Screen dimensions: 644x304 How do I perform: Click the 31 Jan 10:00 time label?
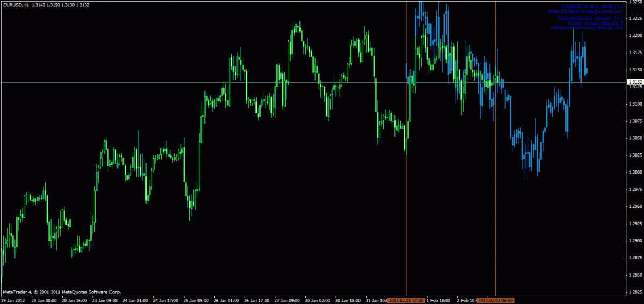click(x=376, y=300)
